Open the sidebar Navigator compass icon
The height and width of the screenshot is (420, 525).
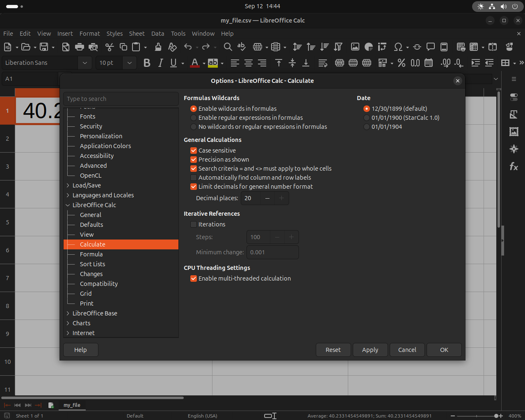[514, 149]
